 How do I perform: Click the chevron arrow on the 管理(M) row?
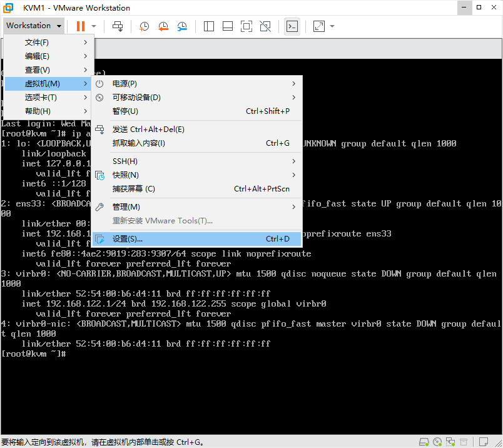click(x=294, y=207)
